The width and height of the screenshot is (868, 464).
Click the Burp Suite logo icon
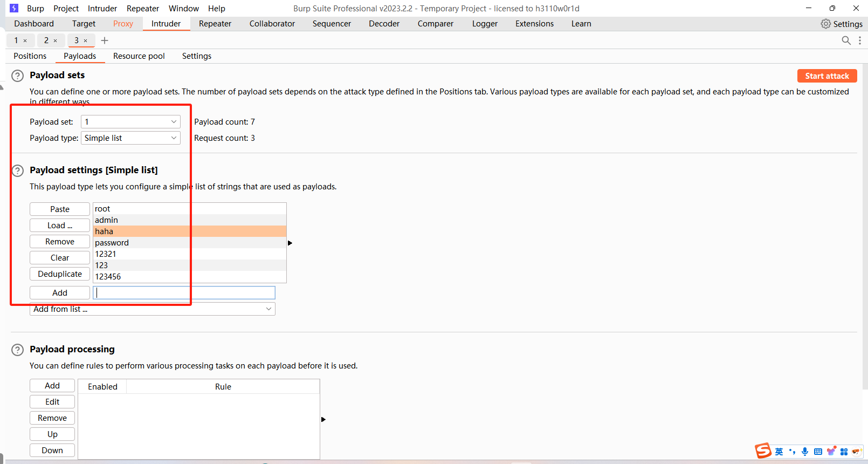click(14, 8)
